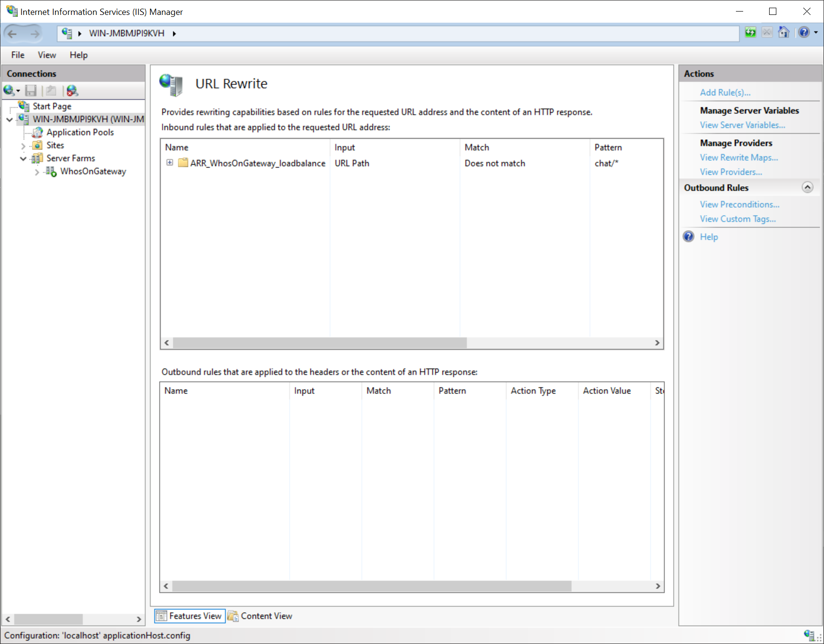This screenshot has width=824, height=644.
Task: Click the Delete connection icon
Action: [x=72, y=90]
